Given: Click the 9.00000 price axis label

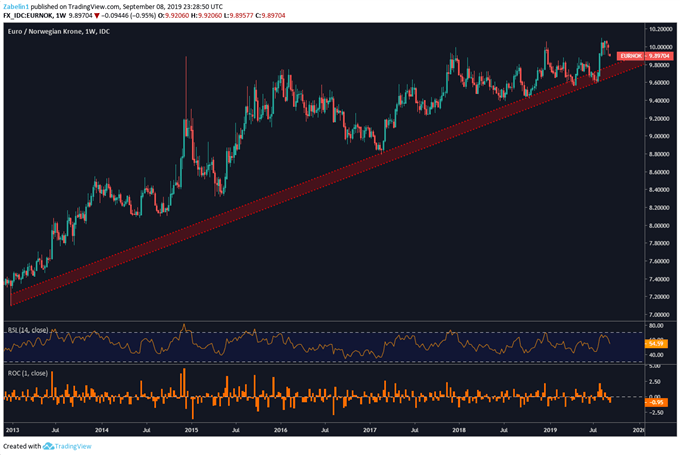Looking at the screenshot, I should point(657,136).
